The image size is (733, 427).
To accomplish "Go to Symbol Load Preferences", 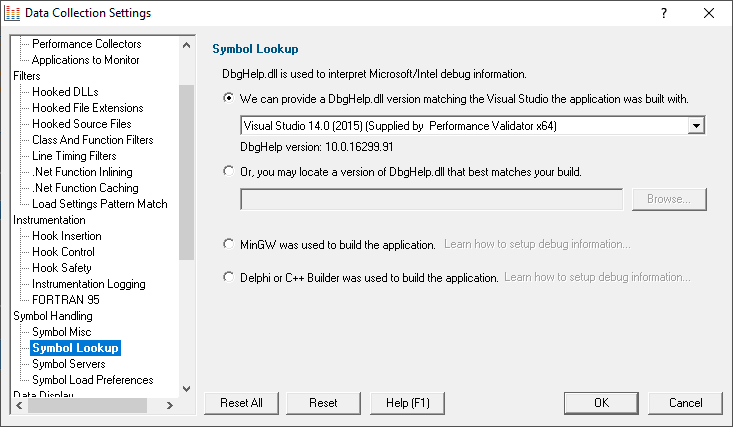I will click(x=93, y=380).
